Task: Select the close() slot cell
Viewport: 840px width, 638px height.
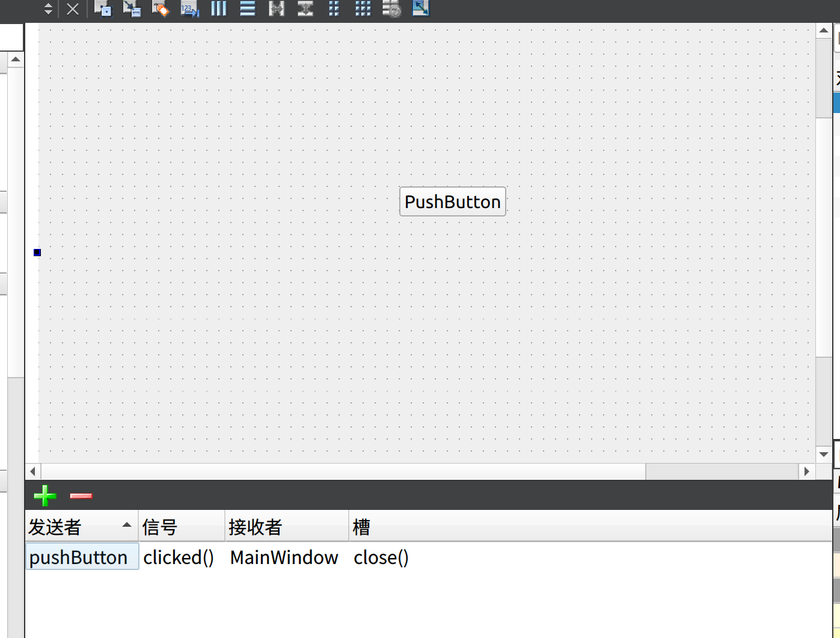Action: [x=381, y=557]
